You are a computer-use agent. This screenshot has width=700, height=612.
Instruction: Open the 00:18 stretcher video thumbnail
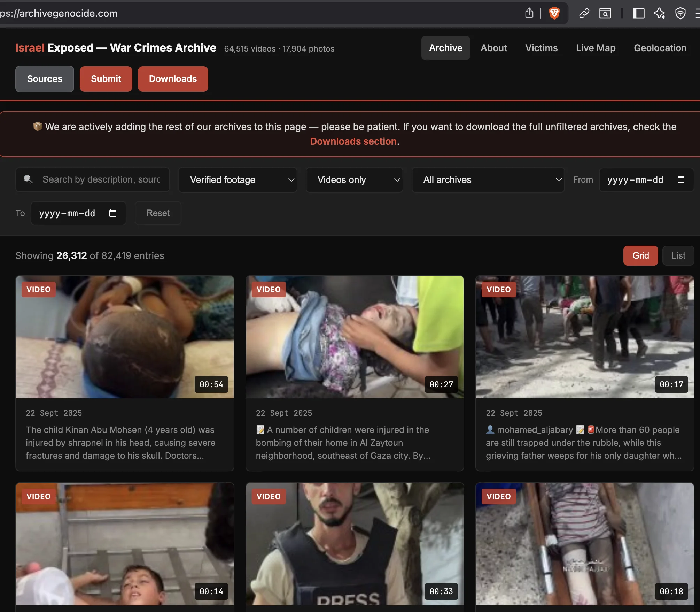coord(585,544)
